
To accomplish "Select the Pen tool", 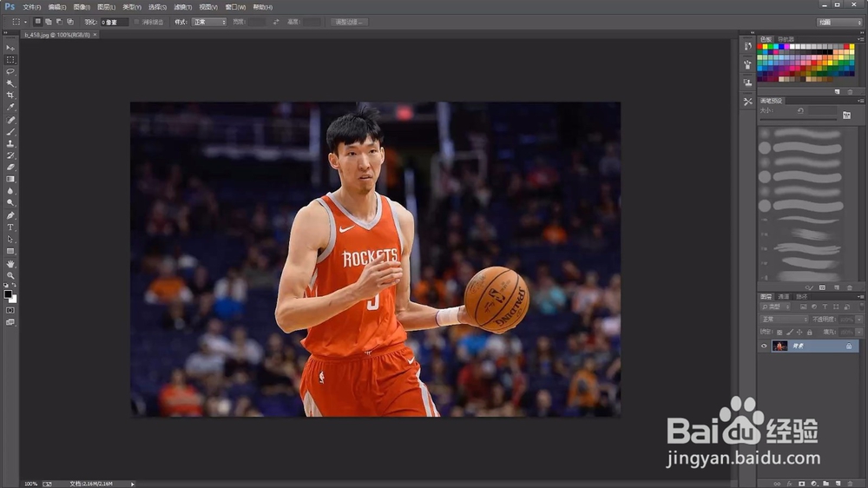I will point(10,215).
